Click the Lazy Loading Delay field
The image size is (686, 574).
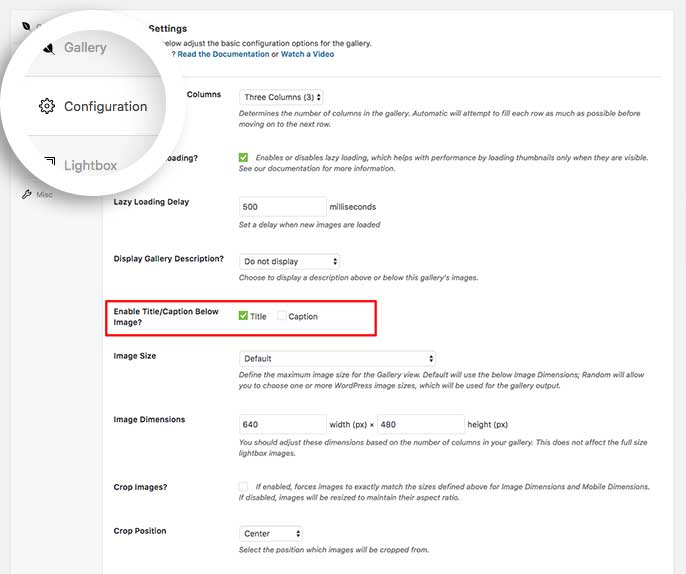283,206
